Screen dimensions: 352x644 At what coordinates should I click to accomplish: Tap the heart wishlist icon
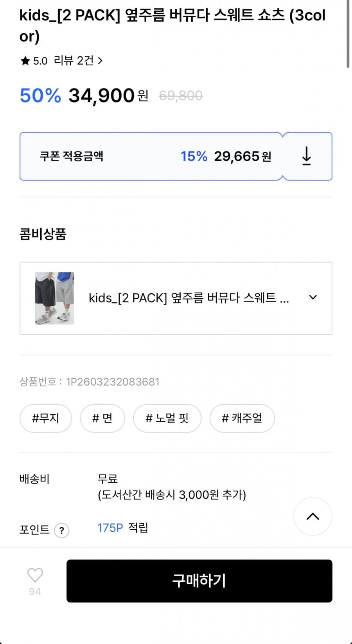click(35, 575)
